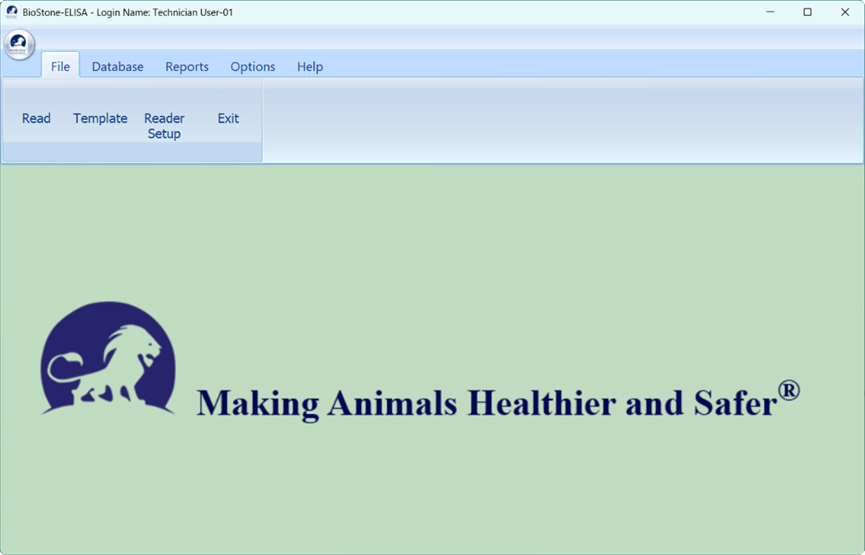Open the Reports tab

pyautogui.click(x=187, y=66)
